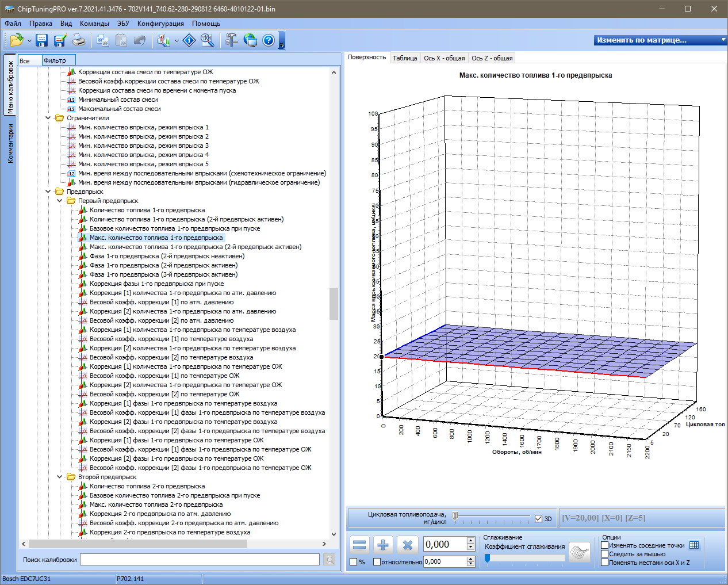Viewport: 728px width, 585px height.
Task: Select 'Мин. количество впрыска, режим впрыска 3'
Action: (x=143, y=146)
